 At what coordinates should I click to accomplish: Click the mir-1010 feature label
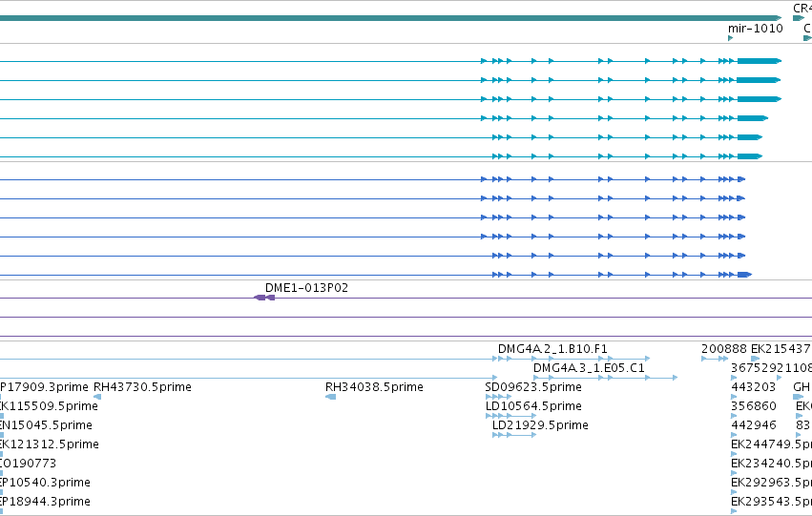point(755,29)
